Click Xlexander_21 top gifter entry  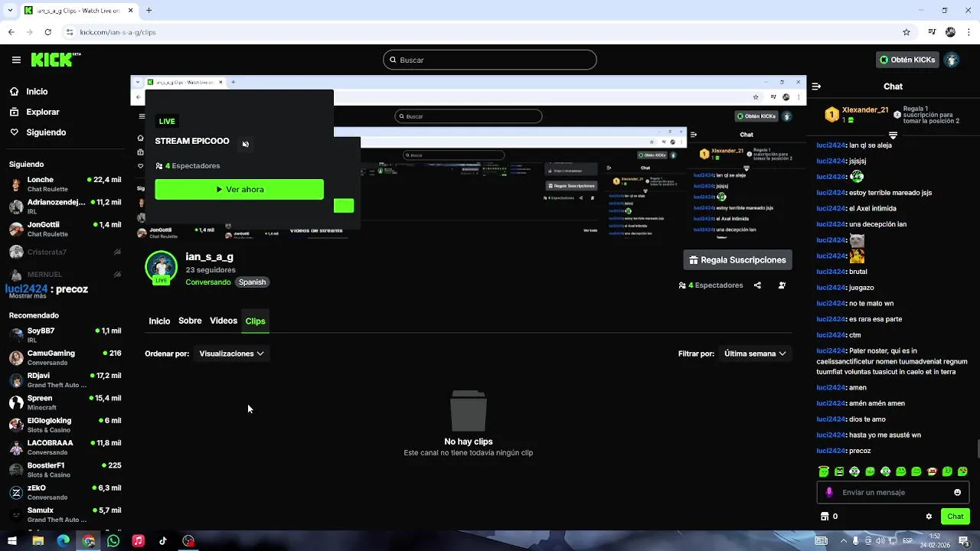[856, 115]
